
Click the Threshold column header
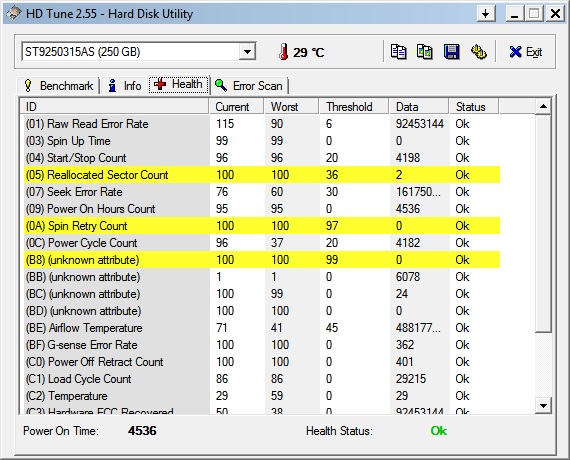click(x=354, y=107)
